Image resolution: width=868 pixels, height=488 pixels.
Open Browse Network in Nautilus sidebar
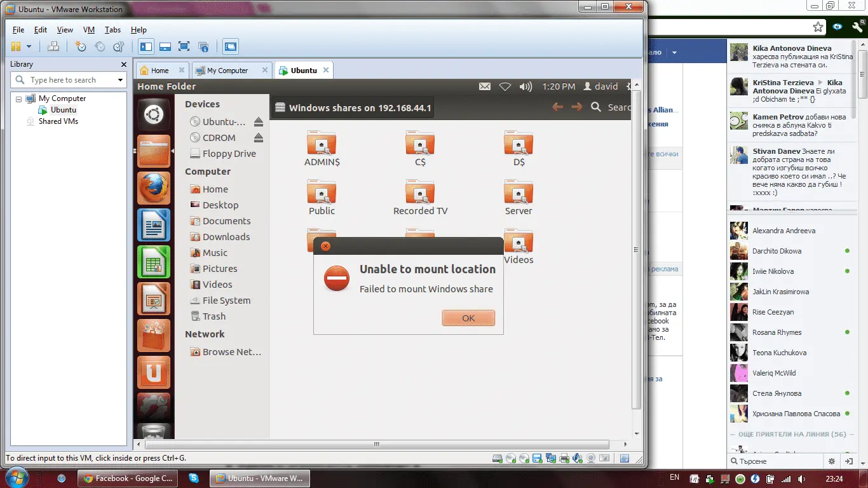tap(226, 352)
